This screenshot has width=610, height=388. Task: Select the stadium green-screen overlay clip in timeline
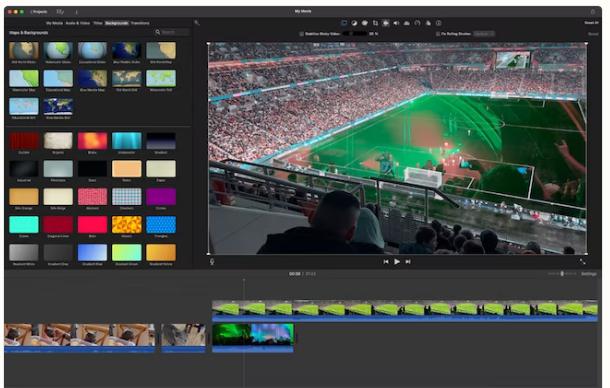[405, 310]
